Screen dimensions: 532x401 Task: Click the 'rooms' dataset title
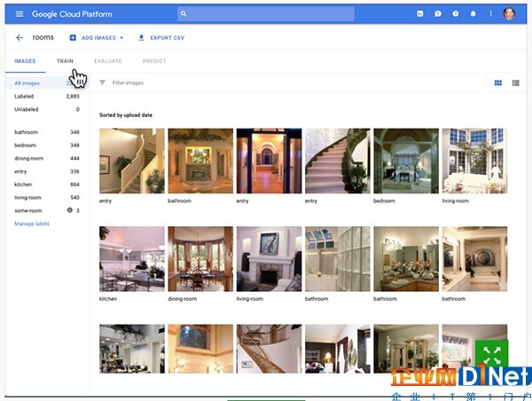click(43, 37)
